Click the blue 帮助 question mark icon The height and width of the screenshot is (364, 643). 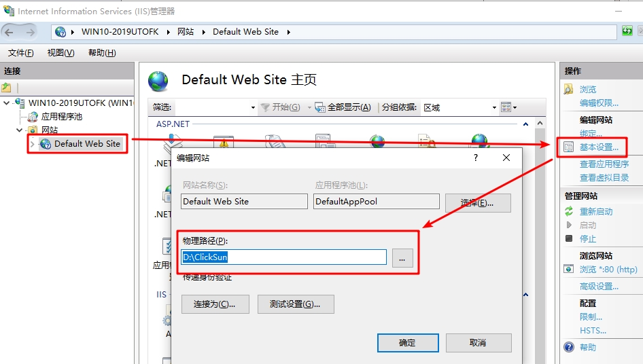569,347
